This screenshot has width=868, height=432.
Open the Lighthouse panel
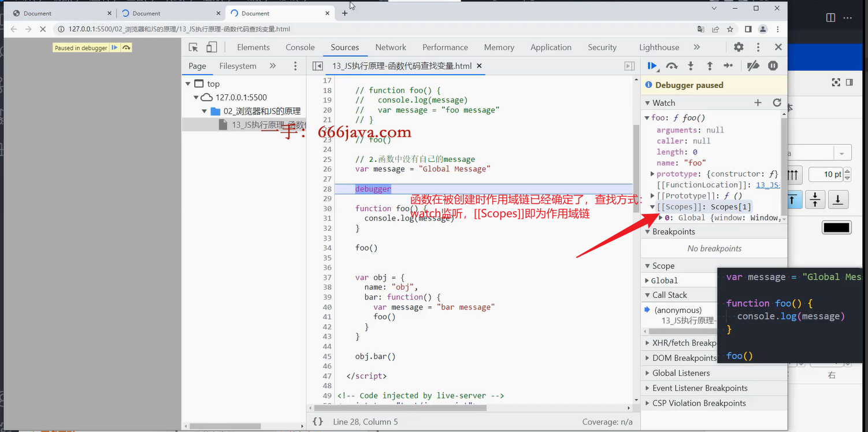click(659, 47)
